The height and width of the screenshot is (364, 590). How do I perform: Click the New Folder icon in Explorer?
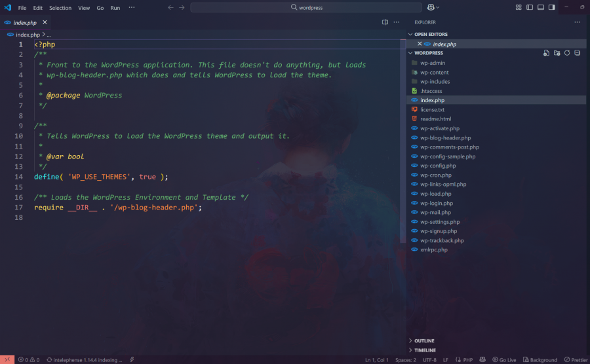[557, 53]
